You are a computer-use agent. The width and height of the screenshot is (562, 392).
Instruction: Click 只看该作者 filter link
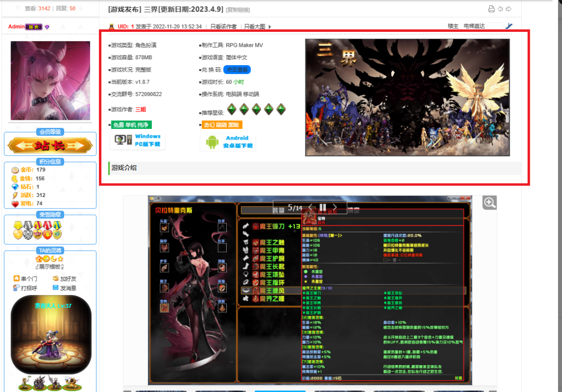point(223,26)
